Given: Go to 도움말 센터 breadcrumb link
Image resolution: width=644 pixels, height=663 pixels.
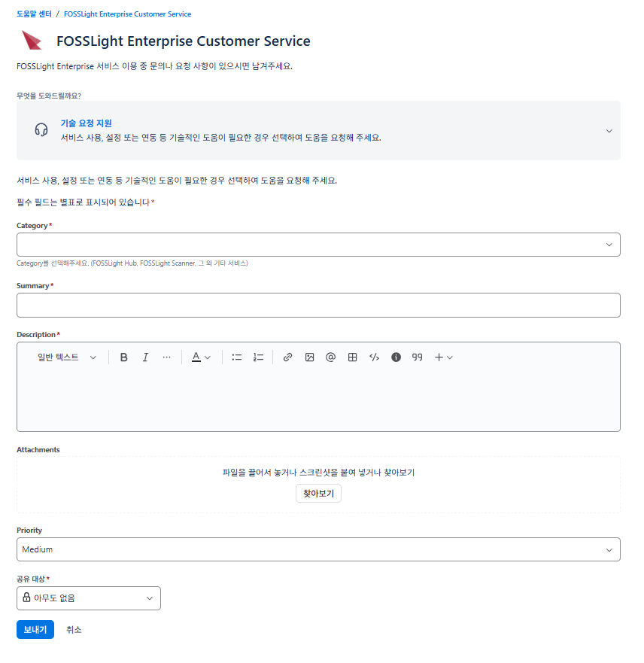Looking at the screenshot, I should 34,14.
